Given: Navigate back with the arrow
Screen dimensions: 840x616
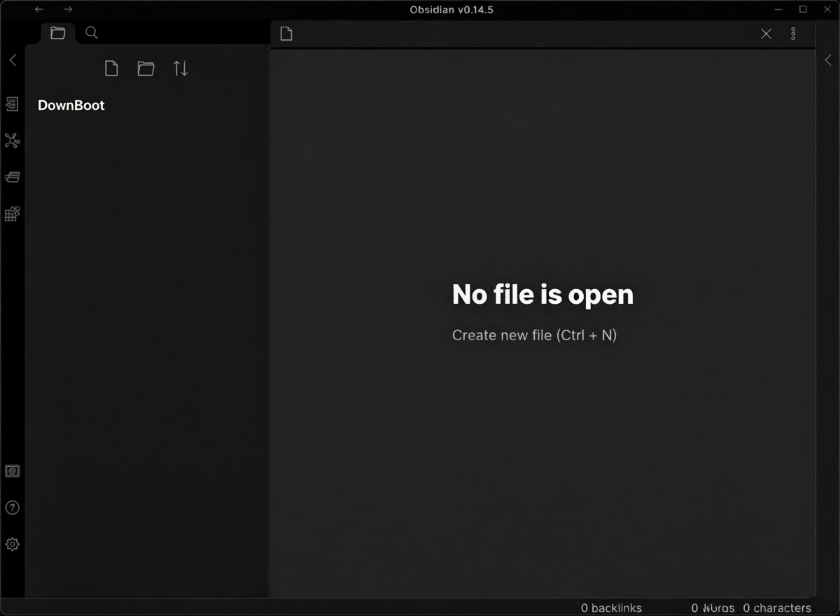Looking at the screenshot, I should [39, 9].
